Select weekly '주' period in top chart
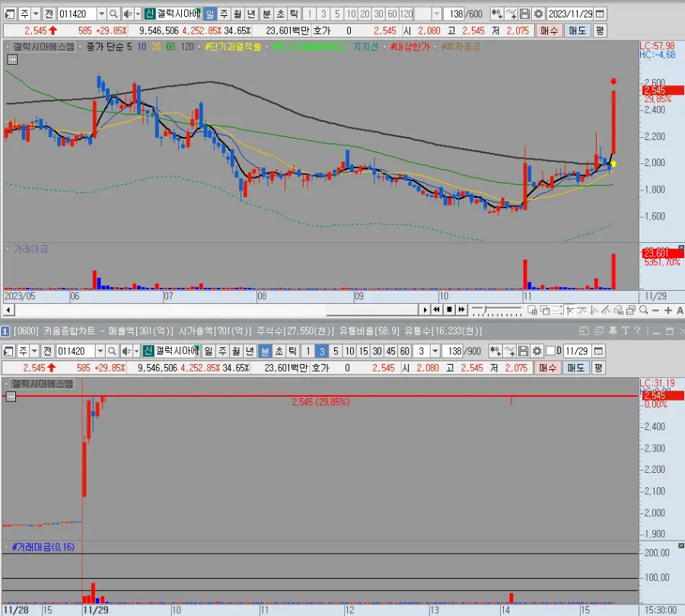This screenshot has height=616, width=685. coord(224,14)
